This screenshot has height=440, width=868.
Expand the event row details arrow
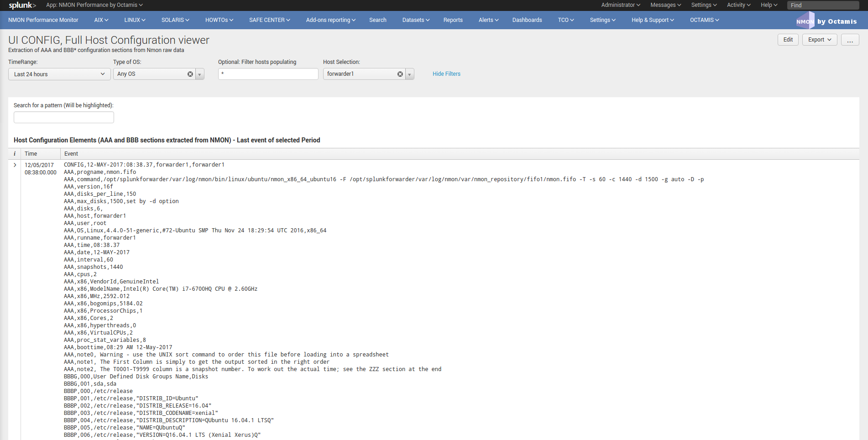coord(15,165)
